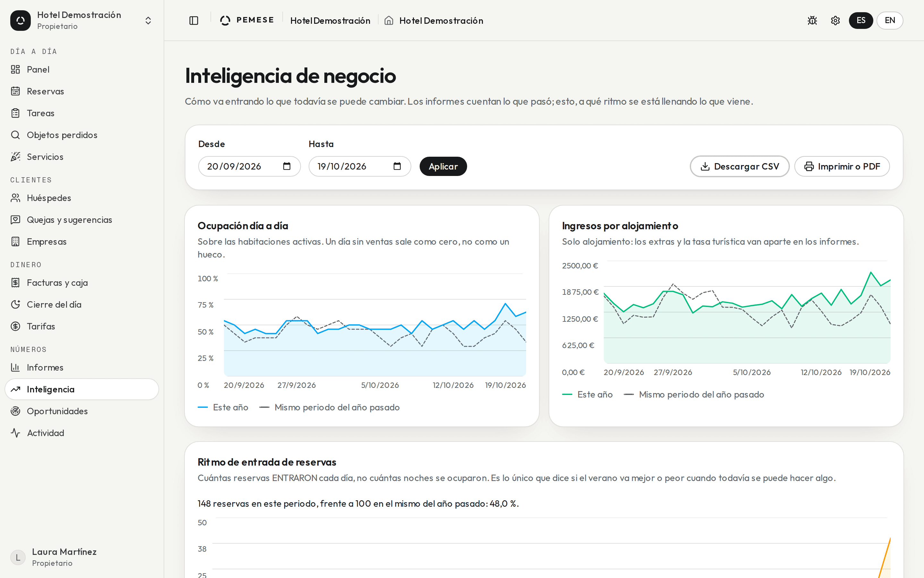Image resolution: width=924 pixels, height=578 pixels.
Task: Click the house icon in breadcrumb
Action: 389,21
